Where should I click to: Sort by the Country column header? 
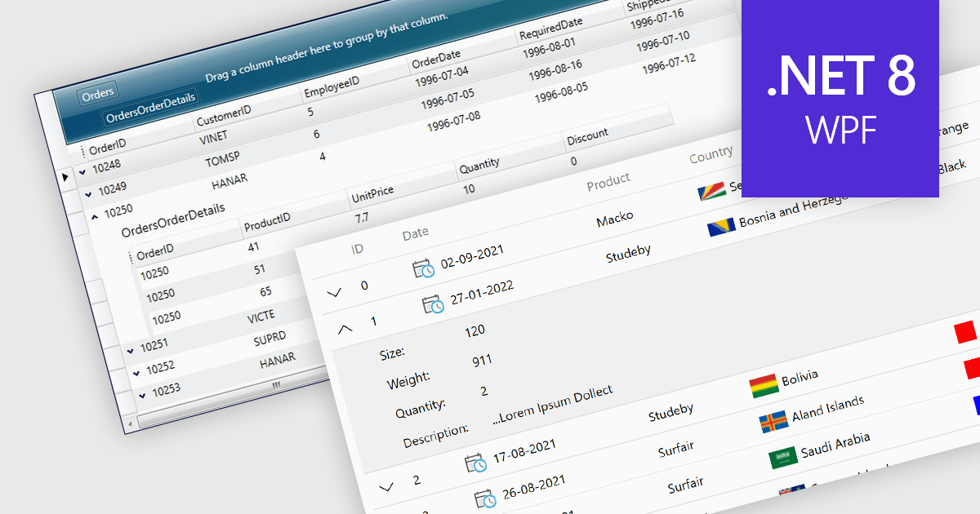click(x=709, y=153)
